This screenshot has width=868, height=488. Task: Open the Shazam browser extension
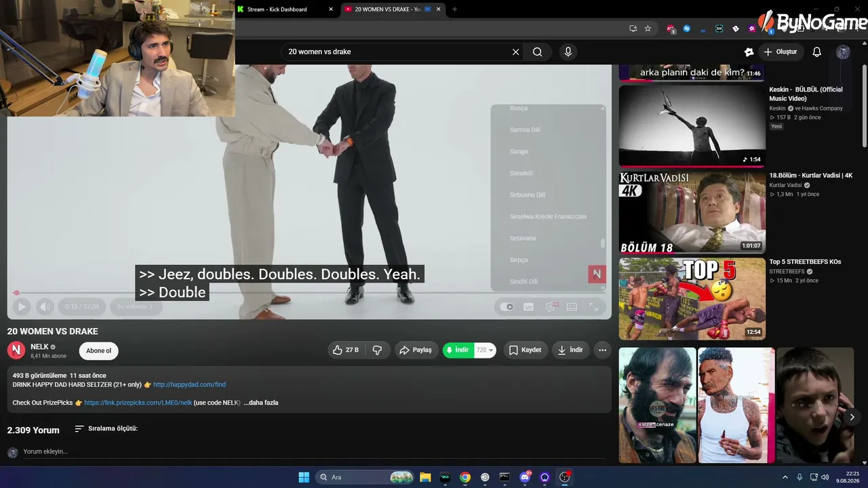pyautogui.click(x=687, y=28)
